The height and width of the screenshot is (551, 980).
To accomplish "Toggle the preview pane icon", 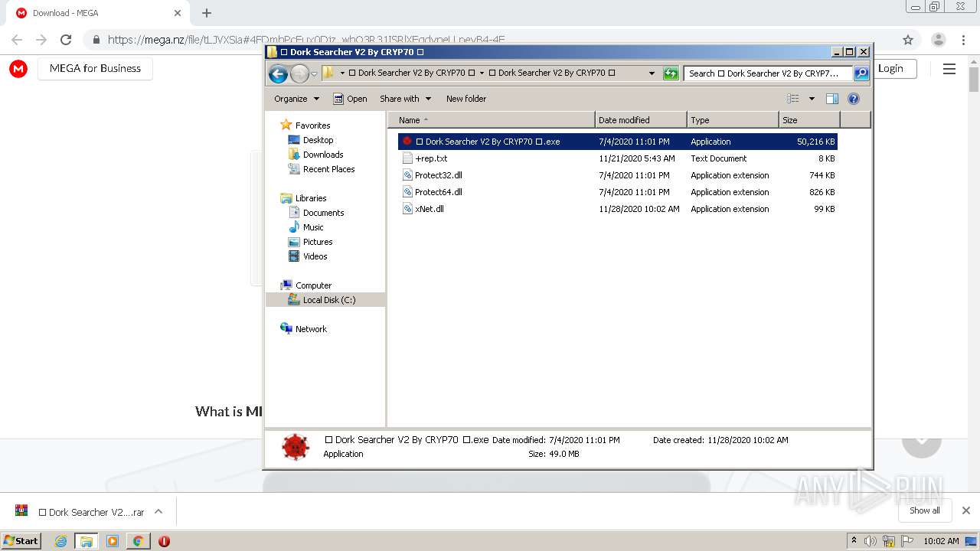I will click(x=832, y=99).
